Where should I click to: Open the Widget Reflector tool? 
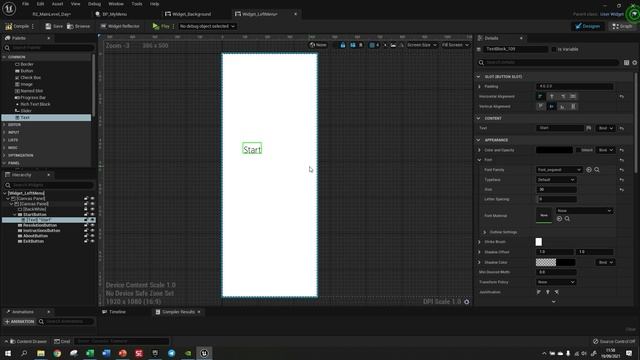click(120, 26)
